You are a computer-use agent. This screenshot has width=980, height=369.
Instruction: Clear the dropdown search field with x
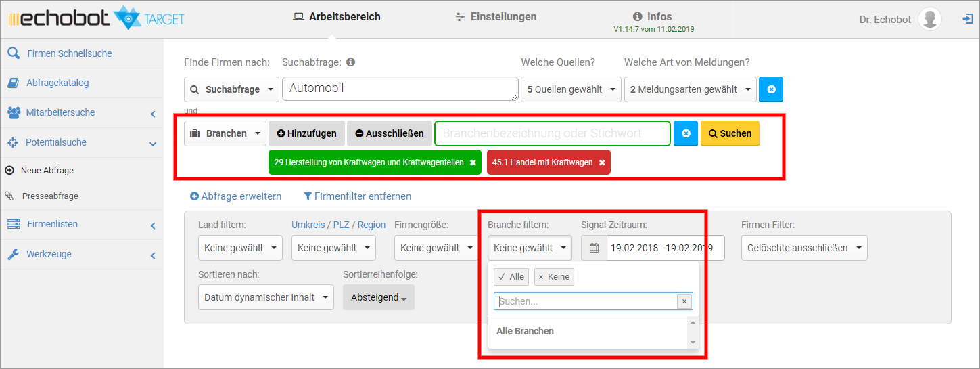click(x=684, y=301)
